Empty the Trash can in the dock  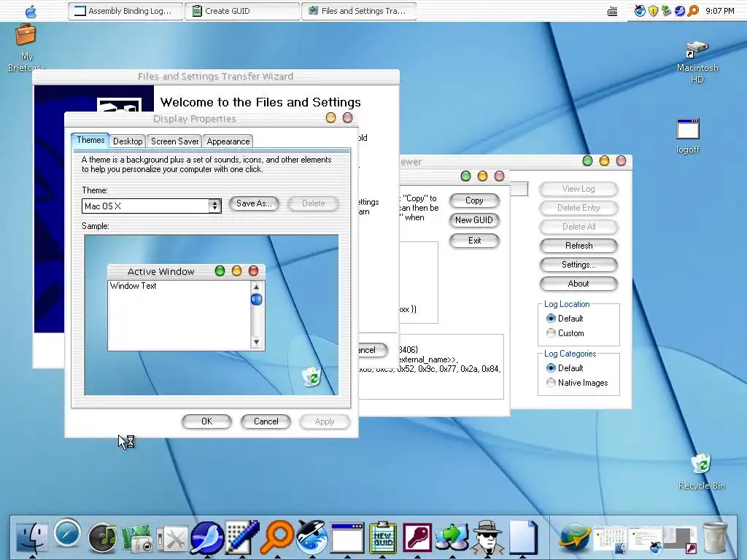click(715, 538)
